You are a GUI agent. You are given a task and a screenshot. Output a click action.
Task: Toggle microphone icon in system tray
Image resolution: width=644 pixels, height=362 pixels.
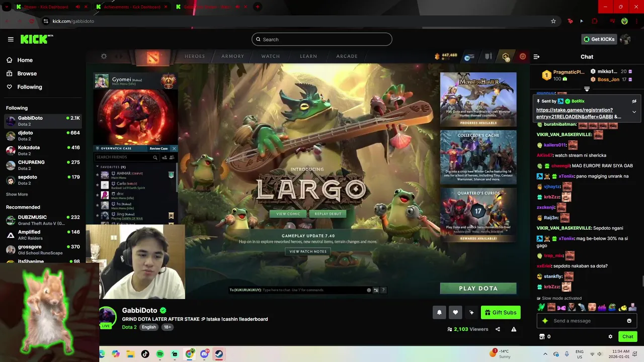tap(567, 354)
